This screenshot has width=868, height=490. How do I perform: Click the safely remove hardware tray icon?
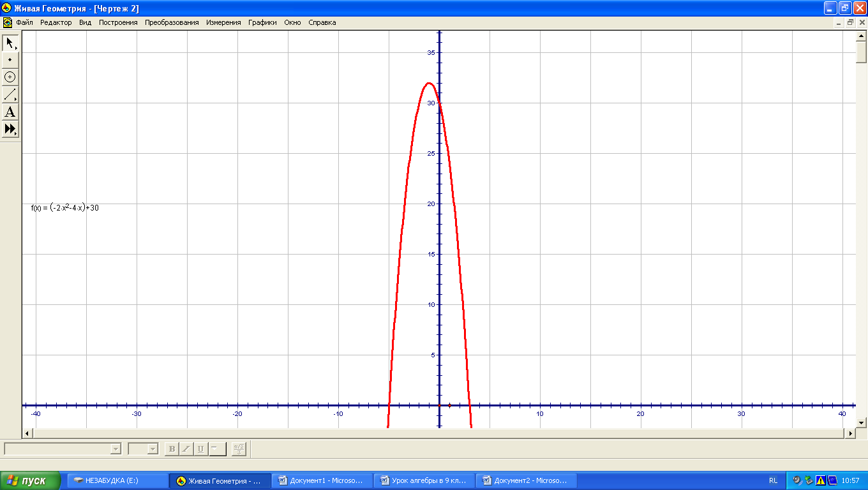tap(809, 480)
